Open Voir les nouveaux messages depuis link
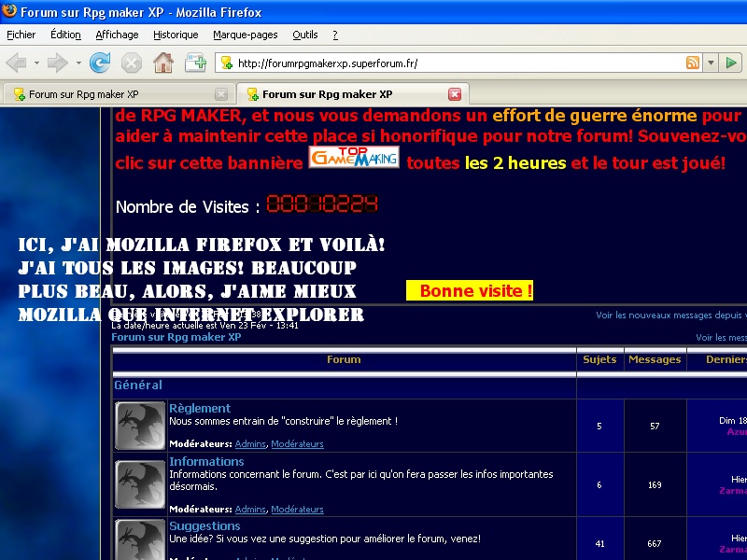747x560 pixels. pos(671,315)
